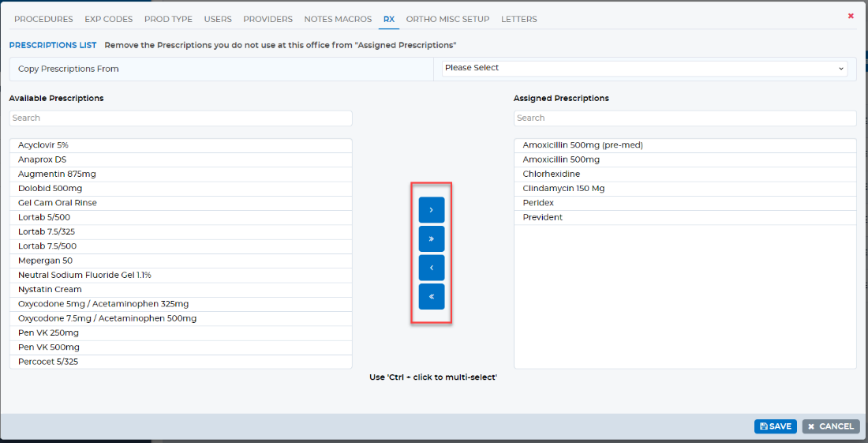Select Neutral Sodium Fluoride Gel 1.1%

[181, 275]
